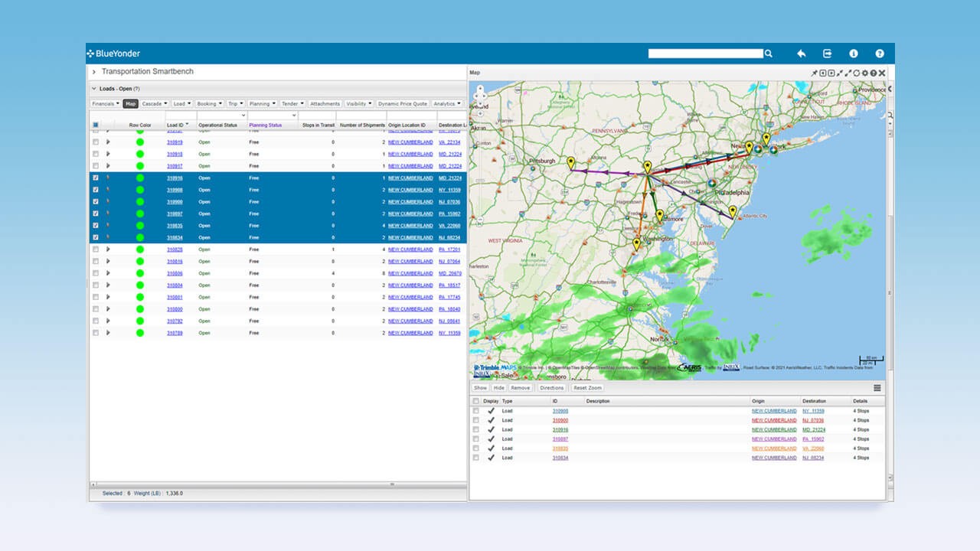Click the back arrow icon in the header

[x=801, y=53]
